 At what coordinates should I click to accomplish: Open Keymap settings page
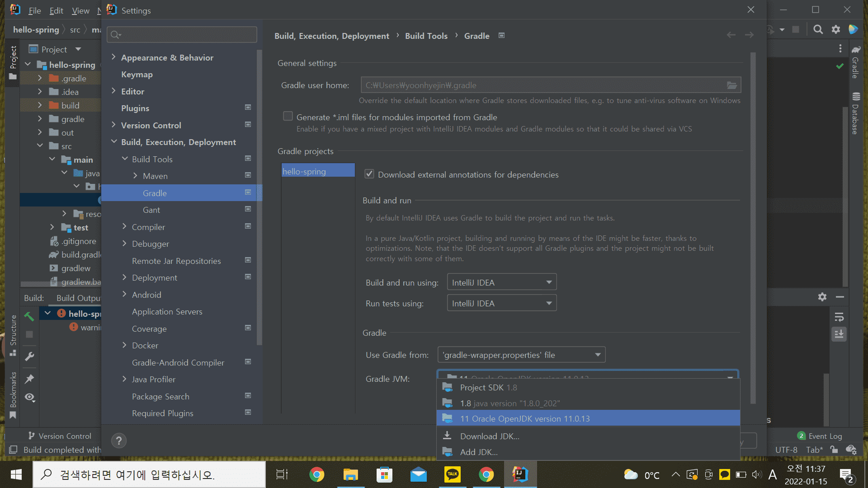tap(137, 74)
